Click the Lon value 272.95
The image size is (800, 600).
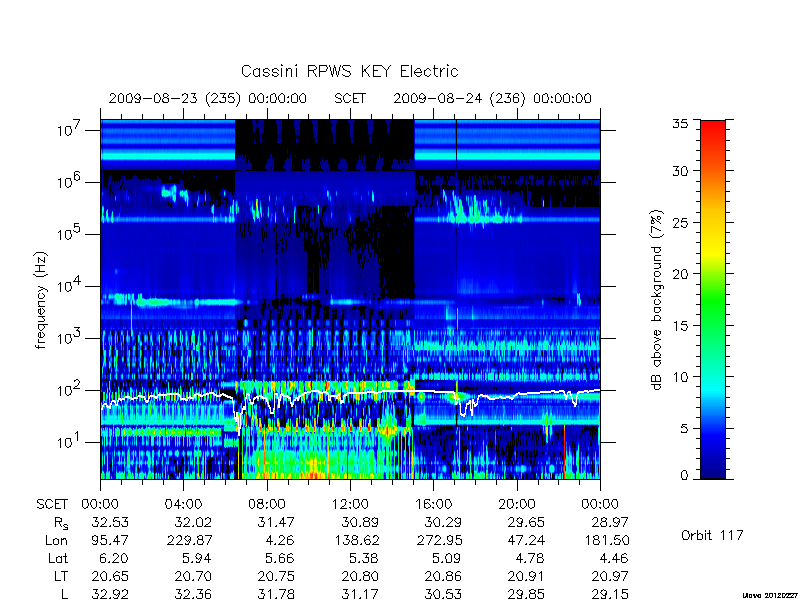pyautogui.click(x=440, y=540)
